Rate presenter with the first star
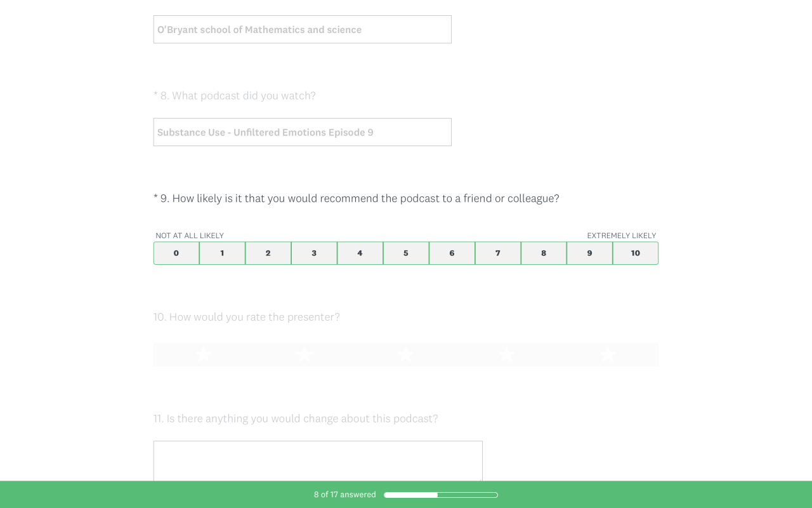 (203, 354)
